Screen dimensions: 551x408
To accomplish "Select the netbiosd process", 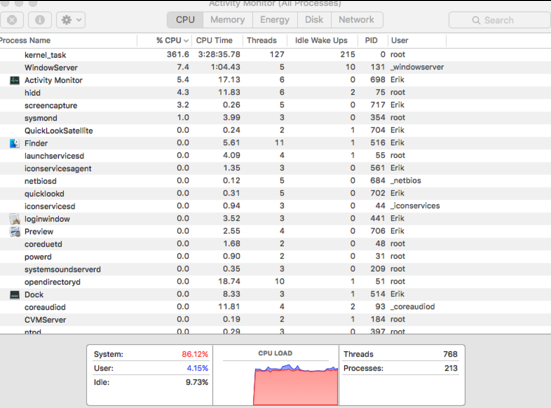I will [x=40, y=181].
